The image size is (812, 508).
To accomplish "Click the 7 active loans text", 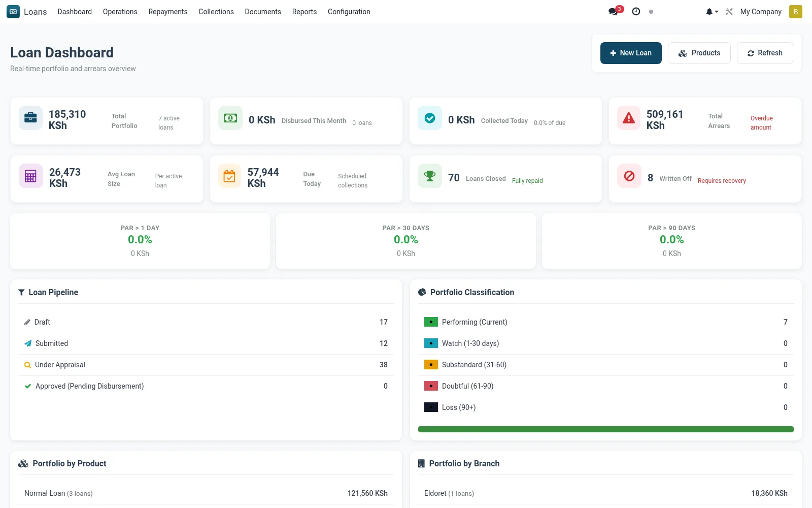I will 169,123.
